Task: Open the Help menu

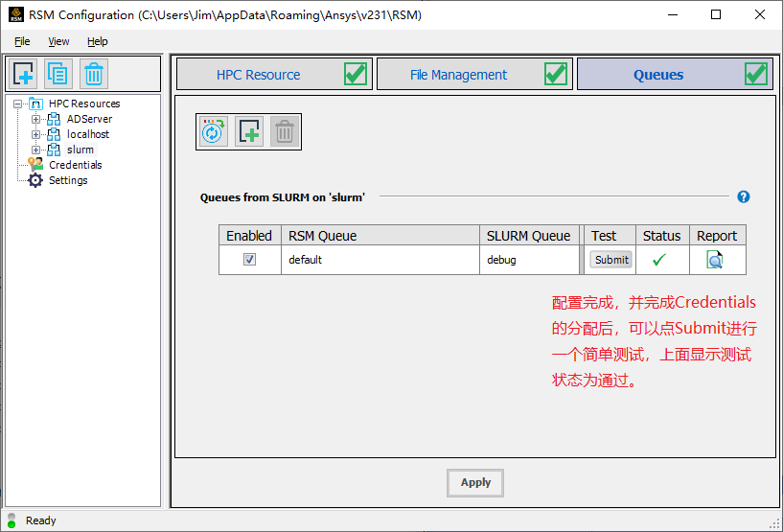Action: point(98,41)
